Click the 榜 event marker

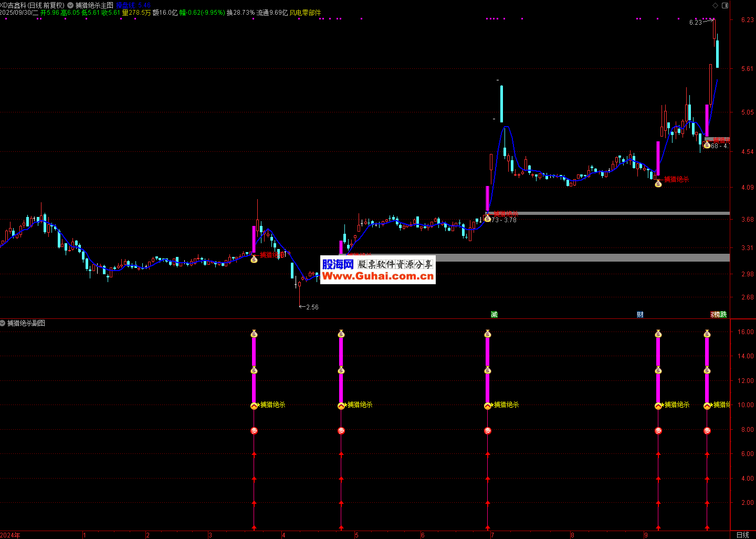coord(716,314)
